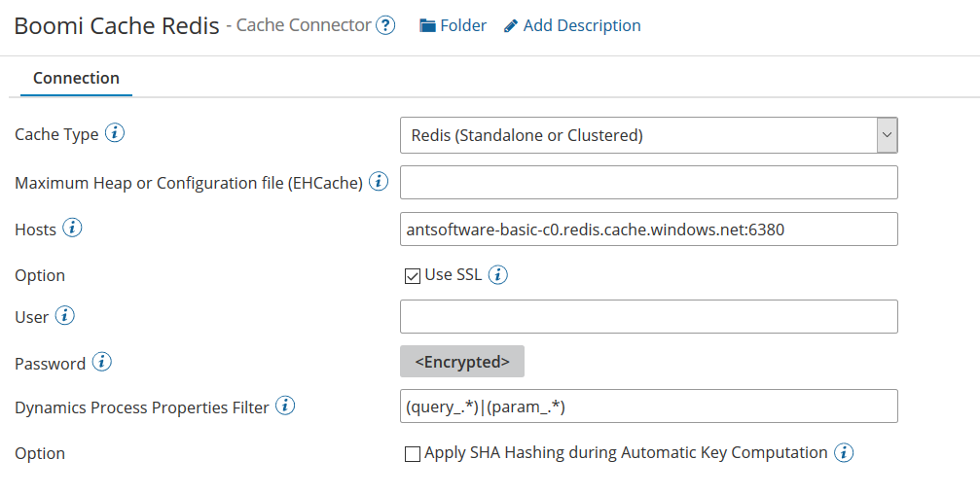Viewport: 980px width, 495px height.
Task: Click Dynamics Process Properties Filter info icon
Action: 285,407
